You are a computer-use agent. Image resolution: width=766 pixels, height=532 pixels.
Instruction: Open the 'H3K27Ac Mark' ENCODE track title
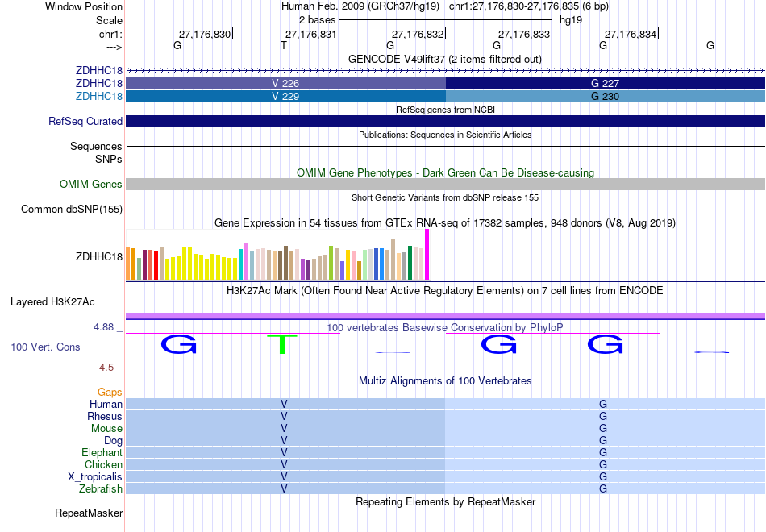[445, 291]
